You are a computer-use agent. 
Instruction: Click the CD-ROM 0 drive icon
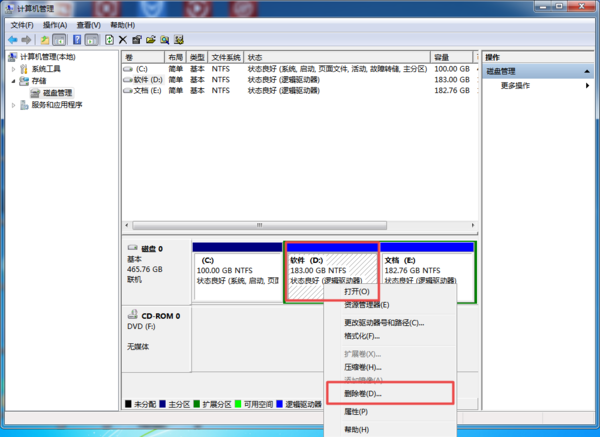click(132, 315)
